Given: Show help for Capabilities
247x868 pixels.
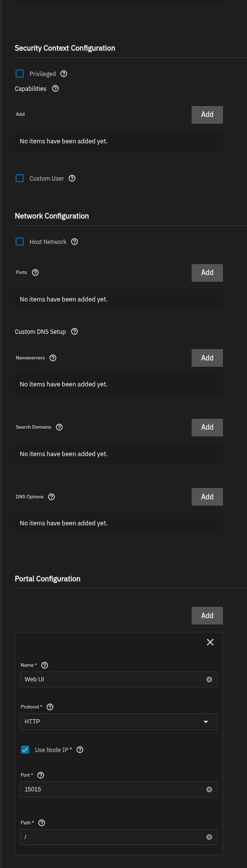Looking at the screenshot, I should click(55, 88).
